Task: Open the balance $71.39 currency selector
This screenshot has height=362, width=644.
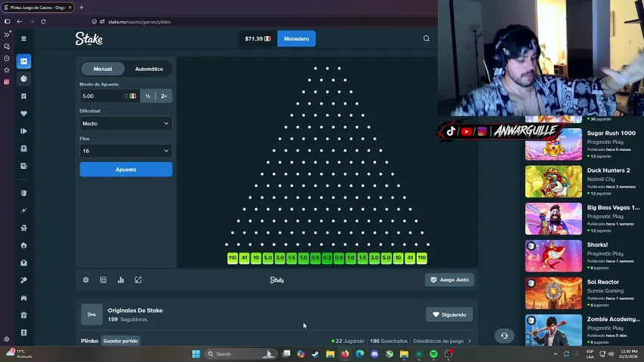Action: click(x=257, y=38)
